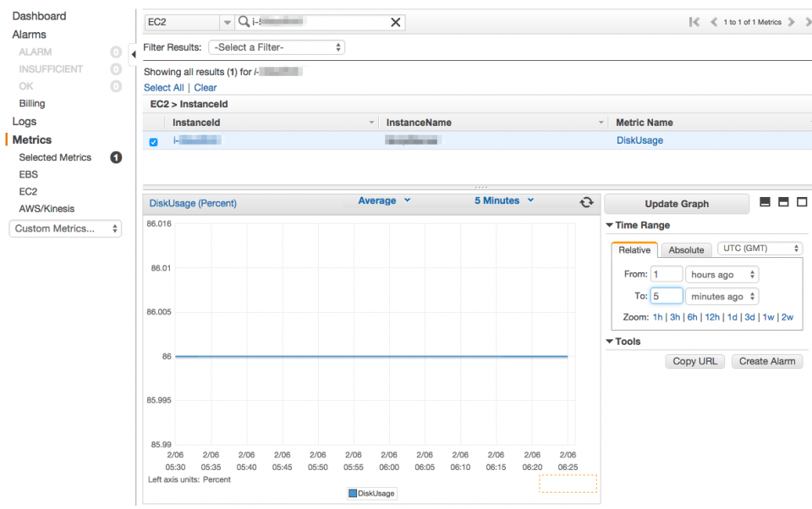
Task: Switch to the Absolute time tab
Action: click(686, 249)
